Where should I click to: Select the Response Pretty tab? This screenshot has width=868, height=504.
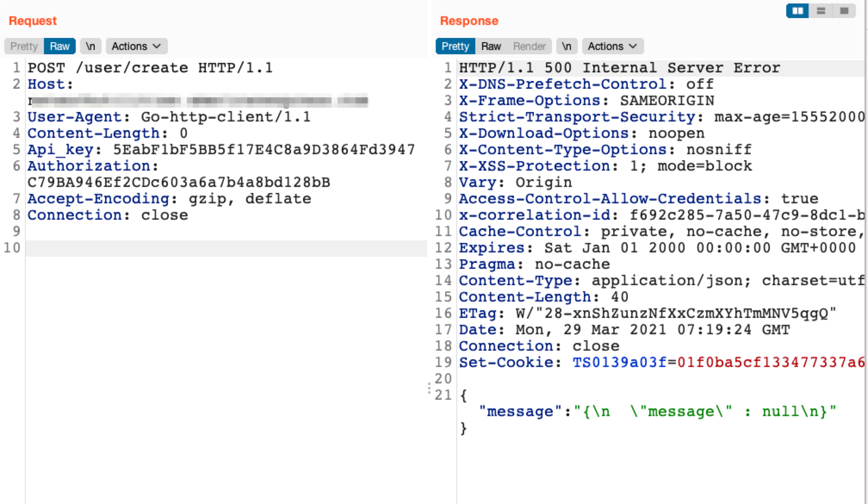tap(456, 46)
